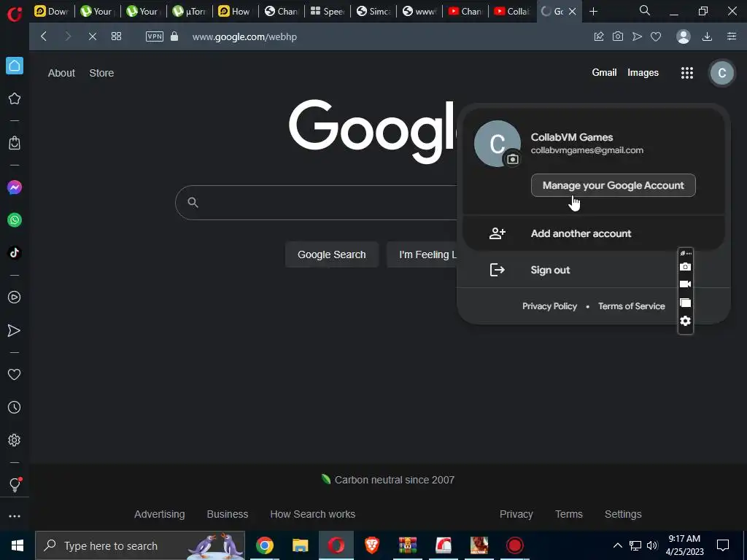Image resolution: width=747 pixels, height=560 pixels.
Task: Toggle the Google account avatar menu
Action: point(721,73)
